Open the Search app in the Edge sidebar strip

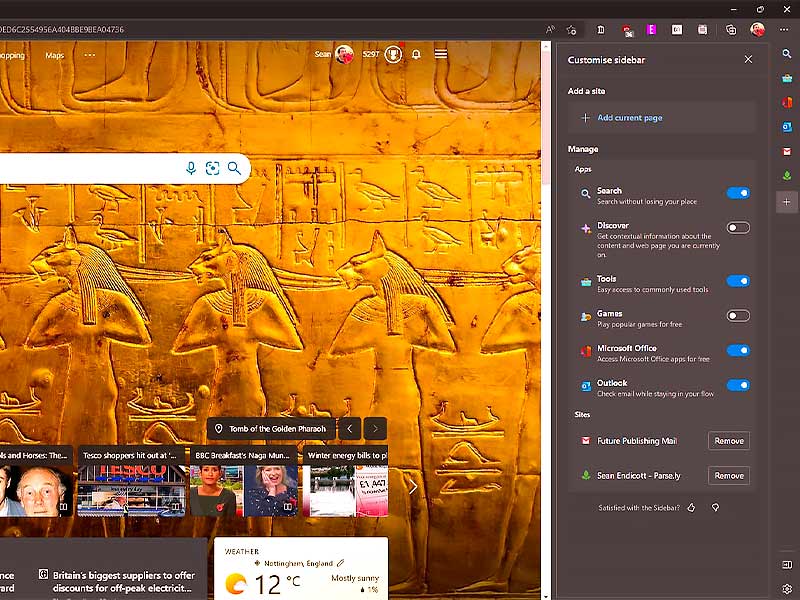pyautogui.click(x=787, y=54)
